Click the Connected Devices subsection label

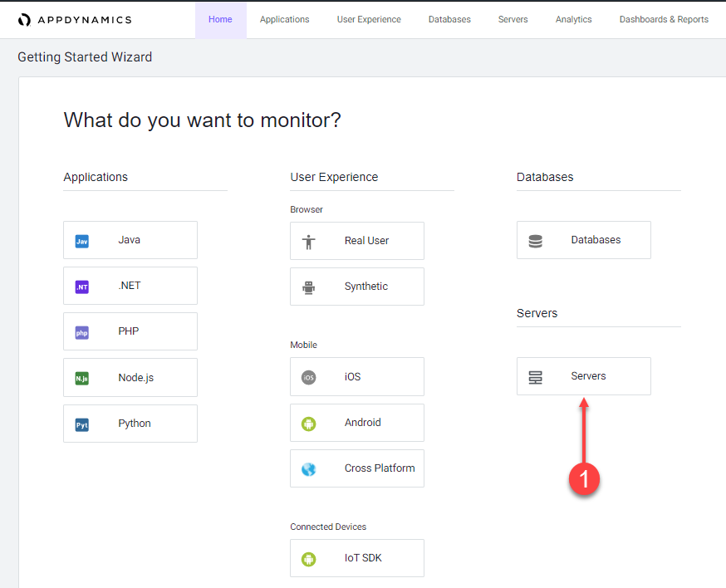point(328,527)
